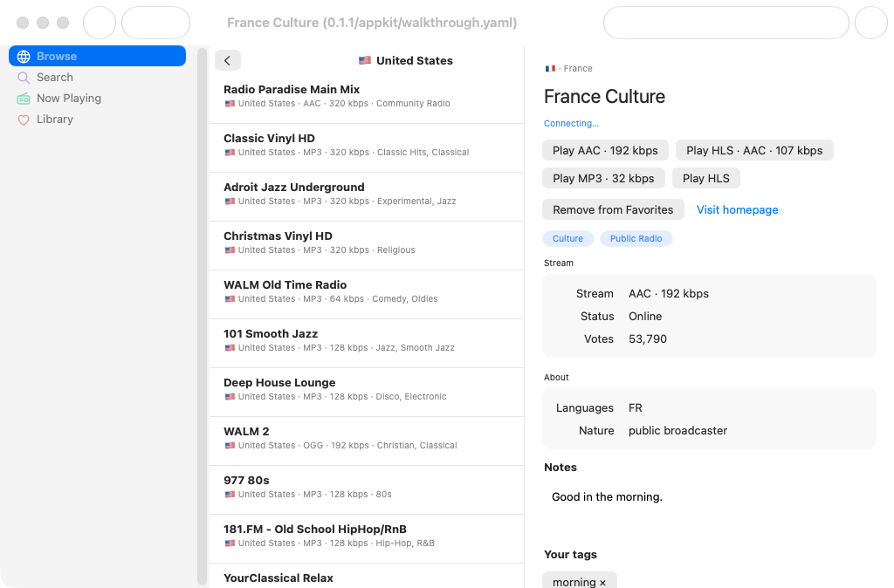Click the Public Radio tag chip
The image size is (894, 588).
[636, 239]
